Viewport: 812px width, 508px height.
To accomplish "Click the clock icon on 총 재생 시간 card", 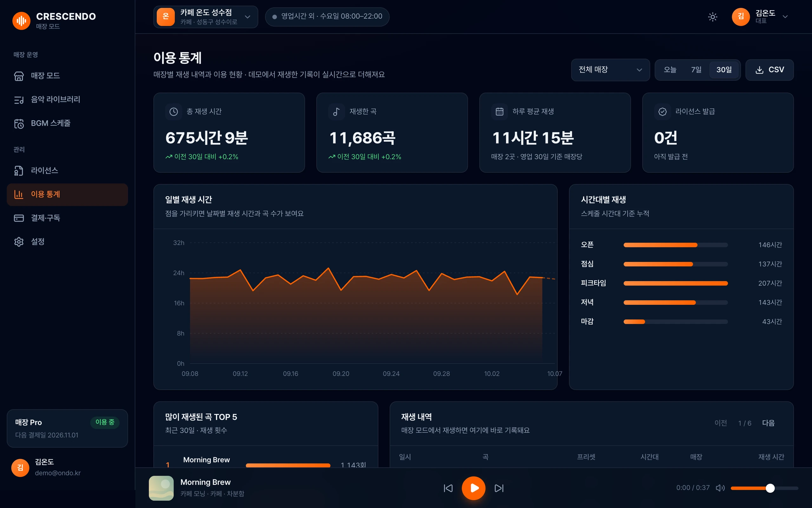I will tap(174, 111).
